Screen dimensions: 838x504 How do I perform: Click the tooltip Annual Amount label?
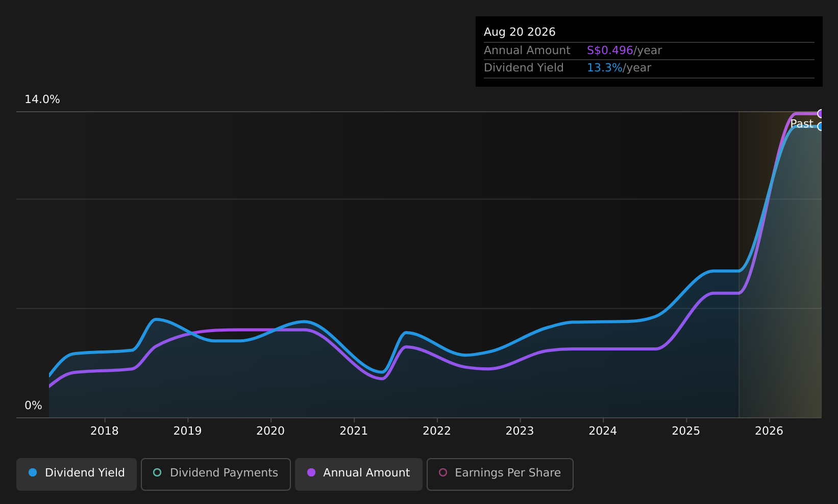[x=527, y=51]
